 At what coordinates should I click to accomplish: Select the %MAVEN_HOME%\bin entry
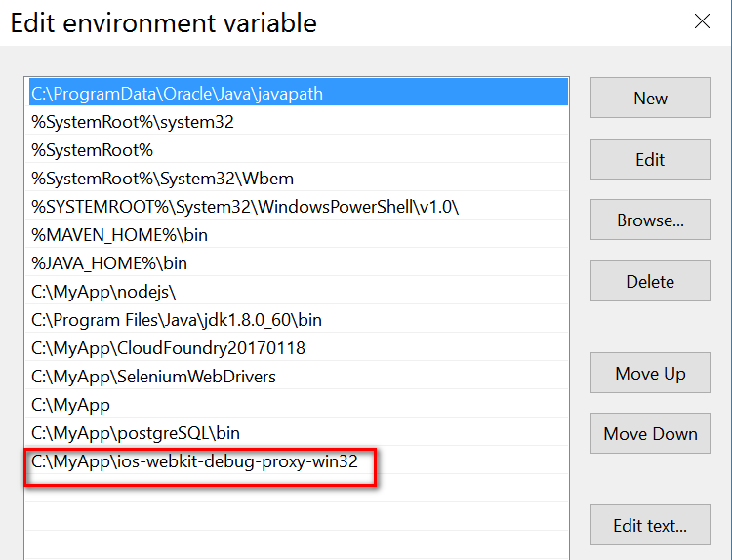(x=299, y=234)
